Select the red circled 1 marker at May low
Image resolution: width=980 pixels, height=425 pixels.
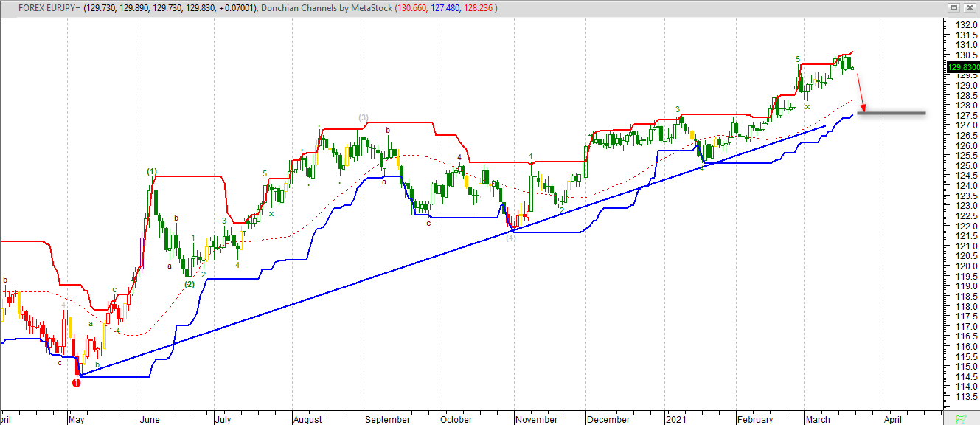coord(76,382)
